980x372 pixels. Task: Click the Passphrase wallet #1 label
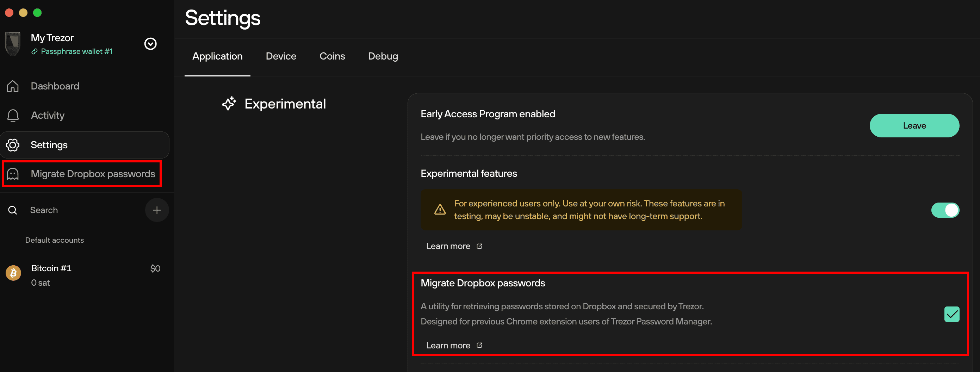coord(76,51)
